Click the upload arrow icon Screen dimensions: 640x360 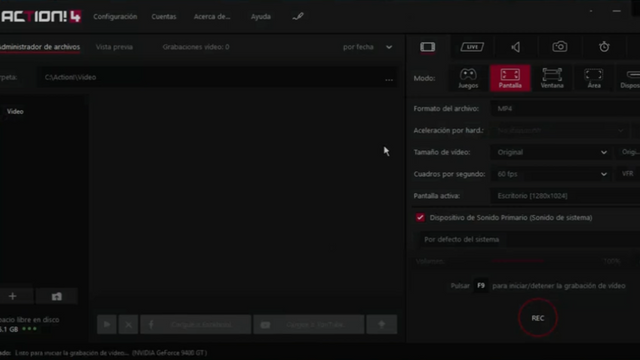(x=382, y=324)
